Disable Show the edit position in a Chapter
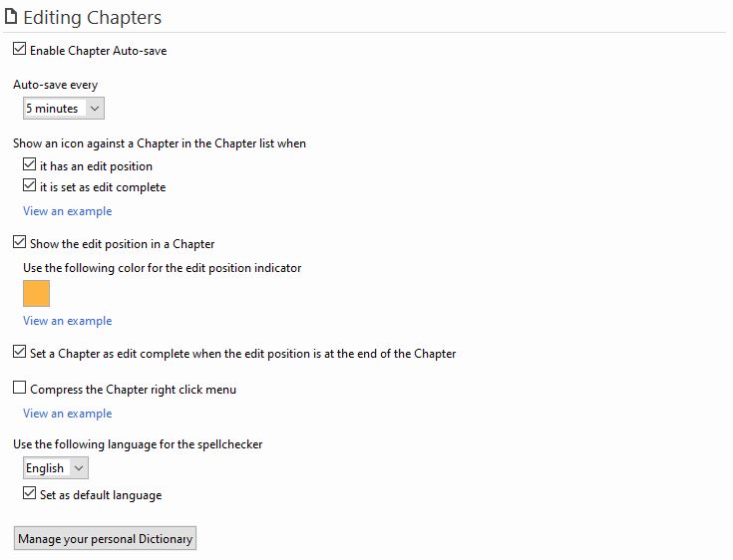This screenshot has width=733, height=560. (19, 242)
